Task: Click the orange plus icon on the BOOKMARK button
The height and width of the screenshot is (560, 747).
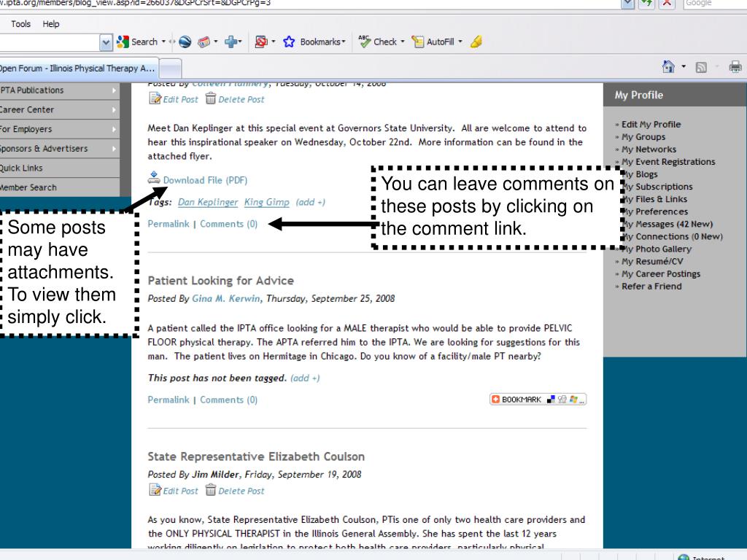Action: [495, 399]
